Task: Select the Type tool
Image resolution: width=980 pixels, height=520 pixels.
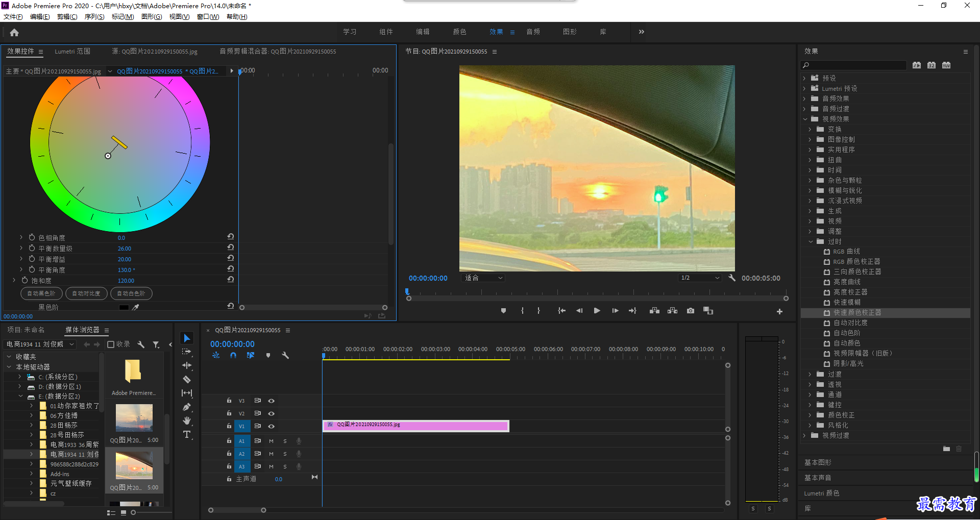Action: [187, 434]
